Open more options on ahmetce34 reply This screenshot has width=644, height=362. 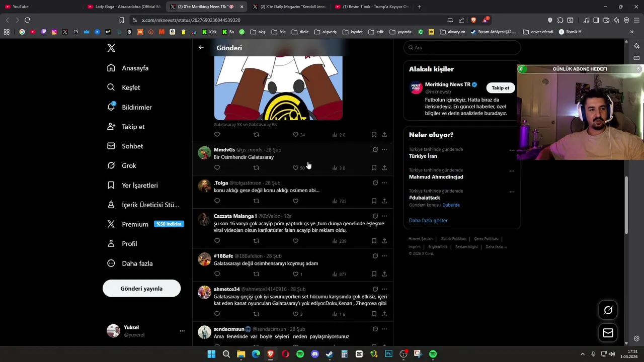tap(384, 289)
